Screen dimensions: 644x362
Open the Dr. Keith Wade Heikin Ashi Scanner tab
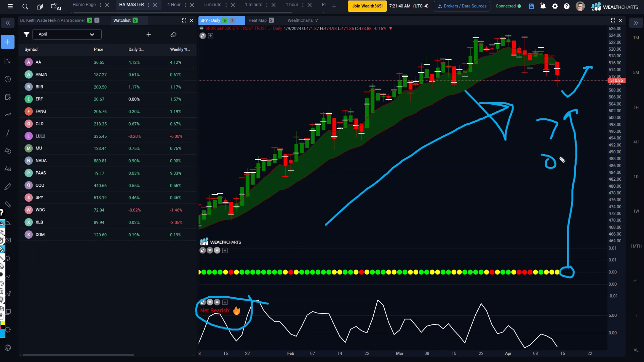[52, 20]
